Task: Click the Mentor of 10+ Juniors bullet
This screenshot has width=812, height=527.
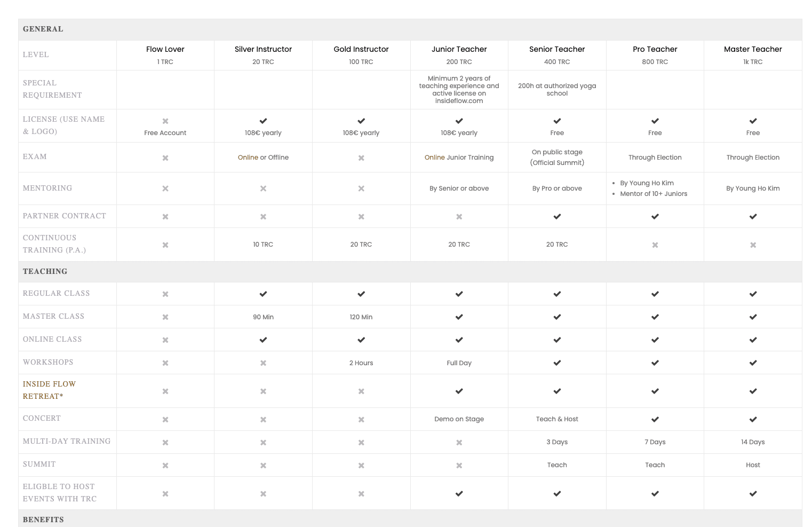Action: (x=654, y=194)
